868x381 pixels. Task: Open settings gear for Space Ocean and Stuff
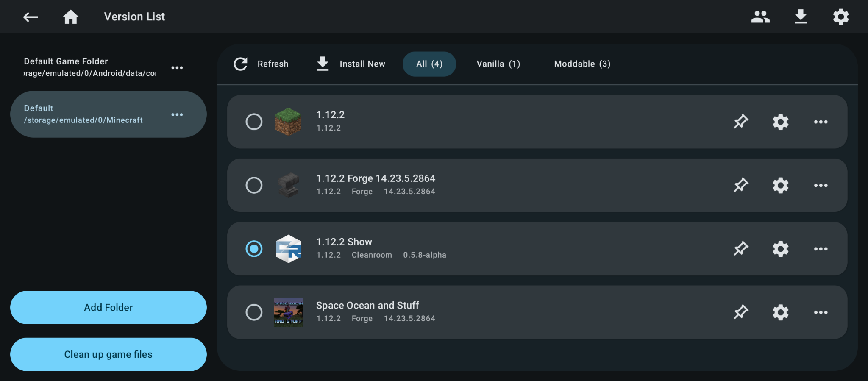click(x=781, y=312)
